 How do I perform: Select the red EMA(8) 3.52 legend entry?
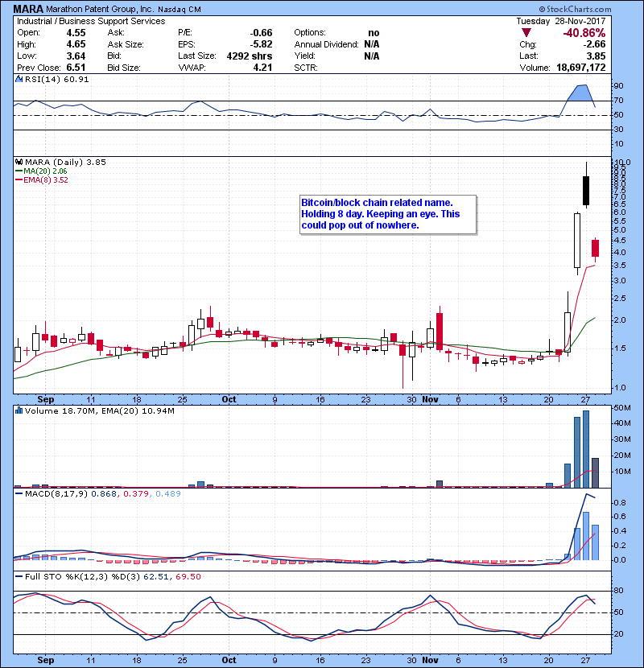[x=42, y=179]
